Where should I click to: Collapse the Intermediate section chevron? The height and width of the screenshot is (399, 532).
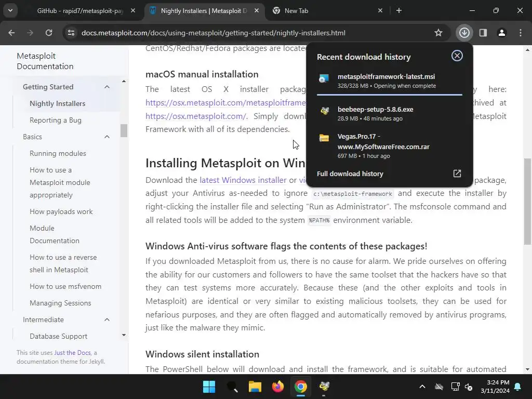[x=107, y=320]
